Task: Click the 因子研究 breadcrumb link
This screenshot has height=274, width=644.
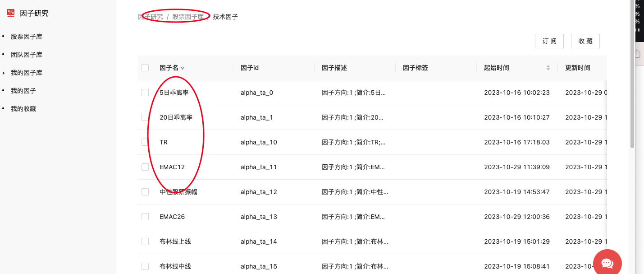Action: click(x=151, y=17)
